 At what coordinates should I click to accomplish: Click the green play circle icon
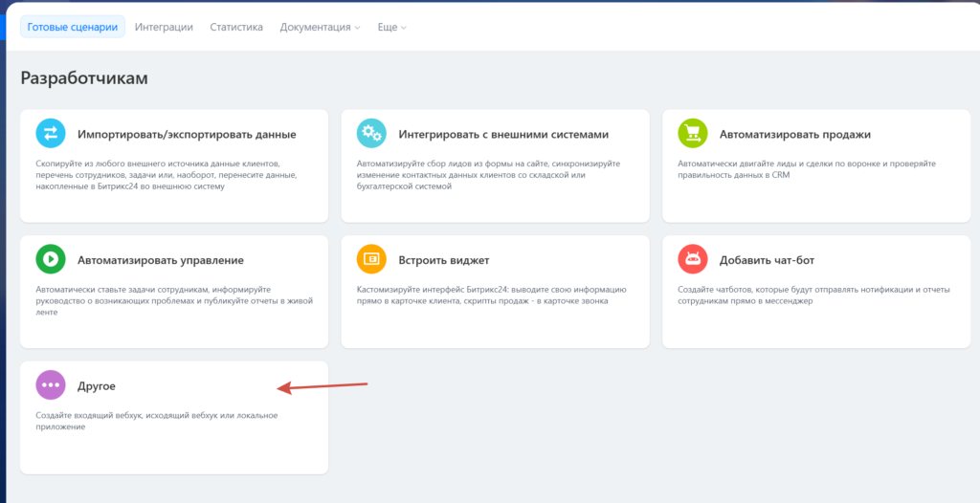point(50,259)
